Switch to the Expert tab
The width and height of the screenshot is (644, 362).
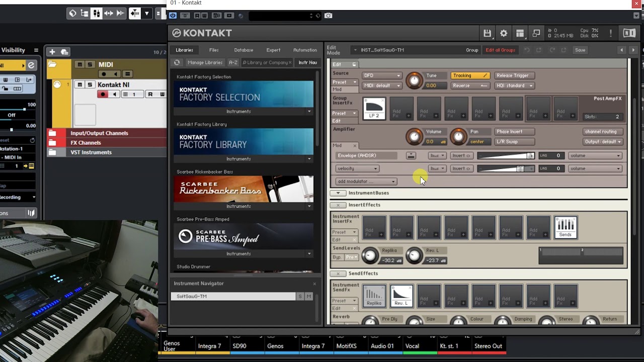[x=273, y=50]
